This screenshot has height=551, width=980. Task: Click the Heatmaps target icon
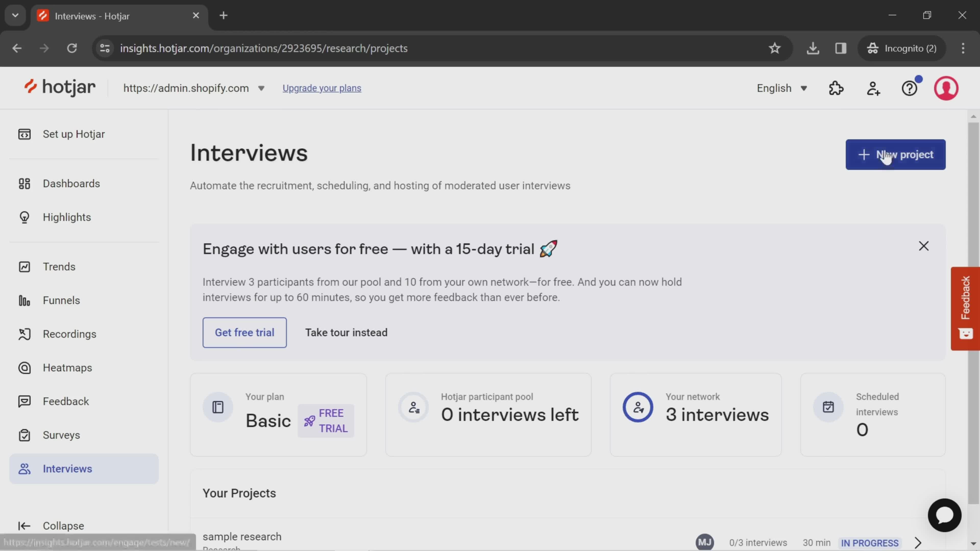(x=24, y=368)
